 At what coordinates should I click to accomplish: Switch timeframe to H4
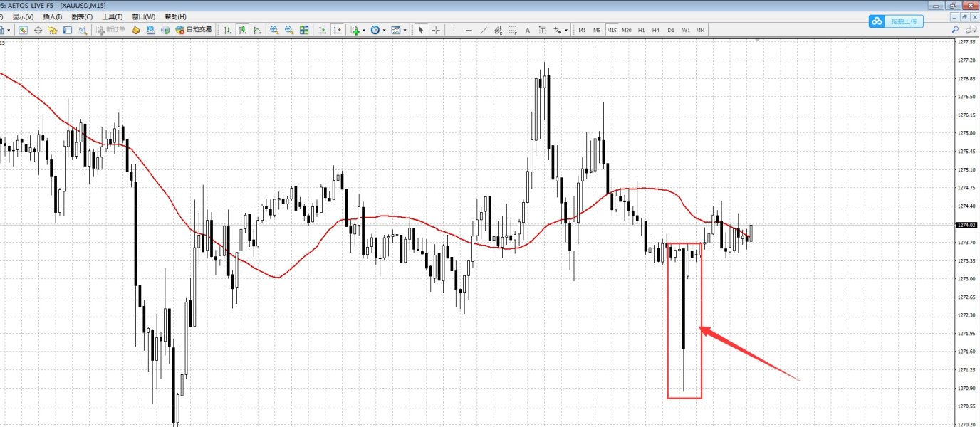[655, 30]
